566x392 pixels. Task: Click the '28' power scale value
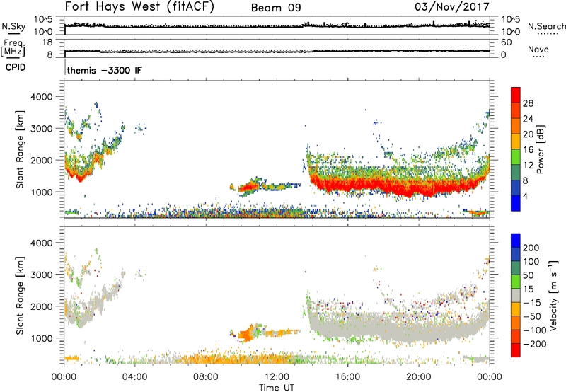point(528,103)
